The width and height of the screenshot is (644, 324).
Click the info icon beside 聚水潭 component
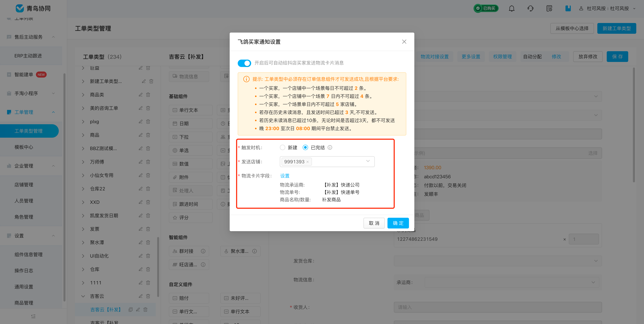coord(254,251)
